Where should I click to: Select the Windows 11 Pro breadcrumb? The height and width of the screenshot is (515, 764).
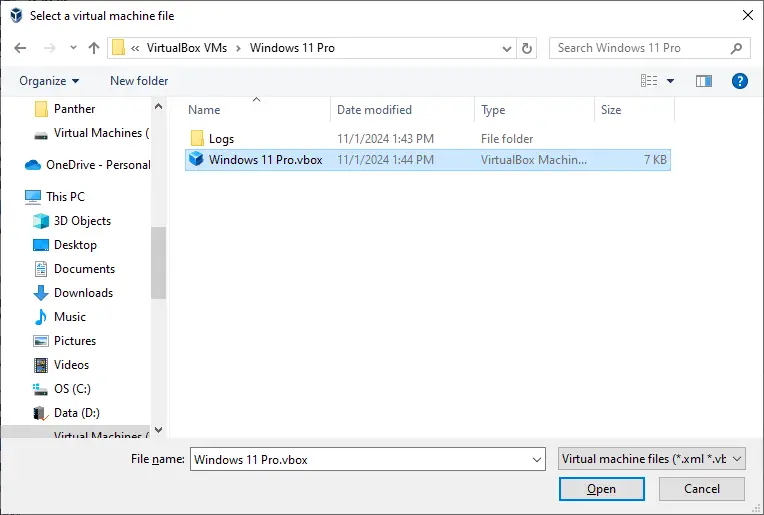292,48
